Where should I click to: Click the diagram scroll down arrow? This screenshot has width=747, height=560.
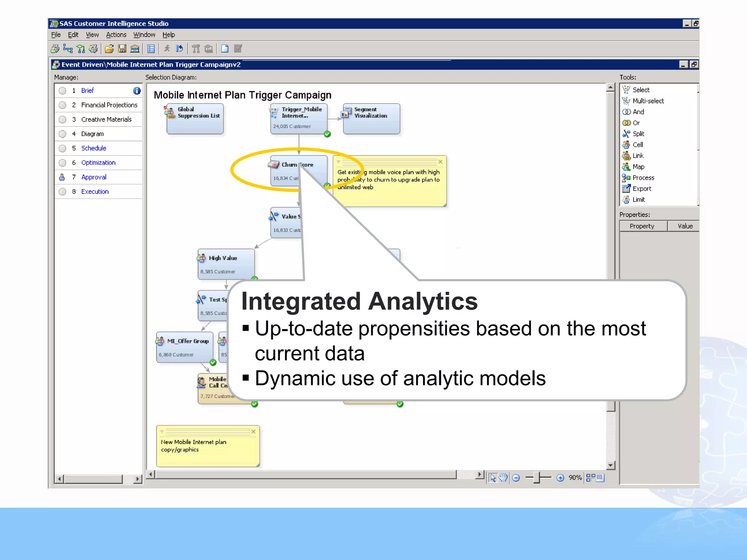(x=611, y=465)
